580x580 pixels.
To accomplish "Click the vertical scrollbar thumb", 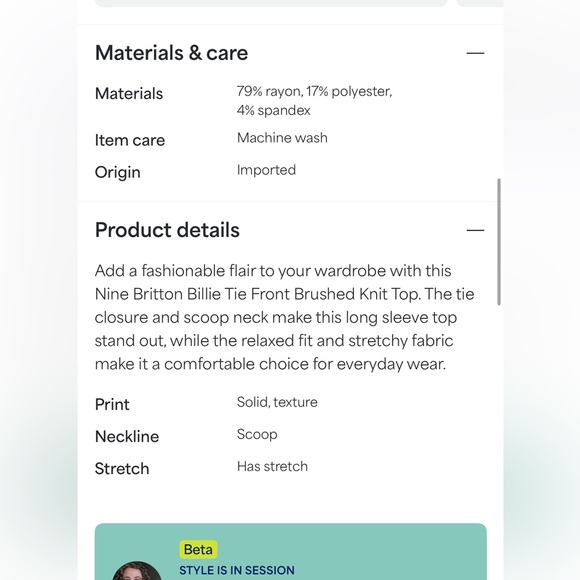I will (x=499, y=242).
